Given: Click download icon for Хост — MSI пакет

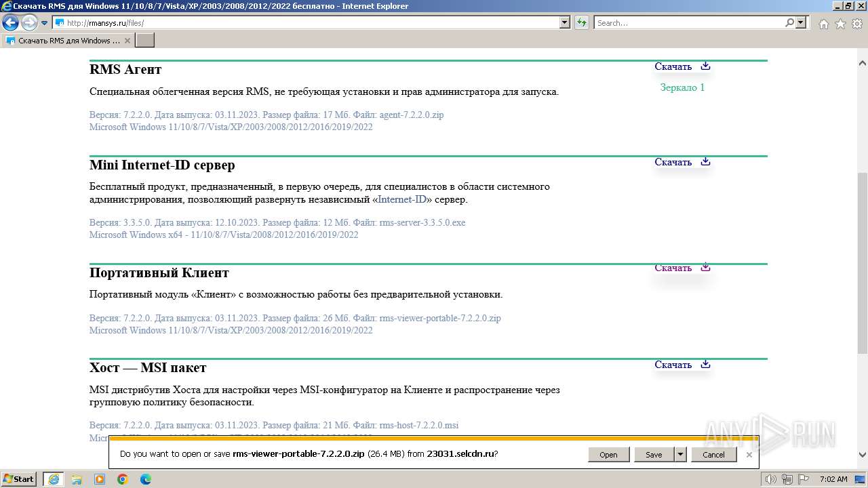Looking at the screenshot, I should pyautogui.click(x=705, y=364).
